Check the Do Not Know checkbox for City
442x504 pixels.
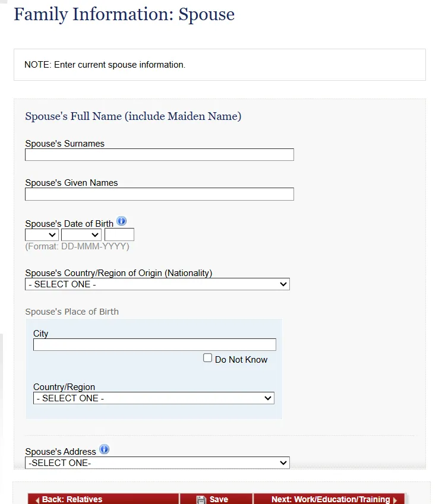click(x=207, y=358)
